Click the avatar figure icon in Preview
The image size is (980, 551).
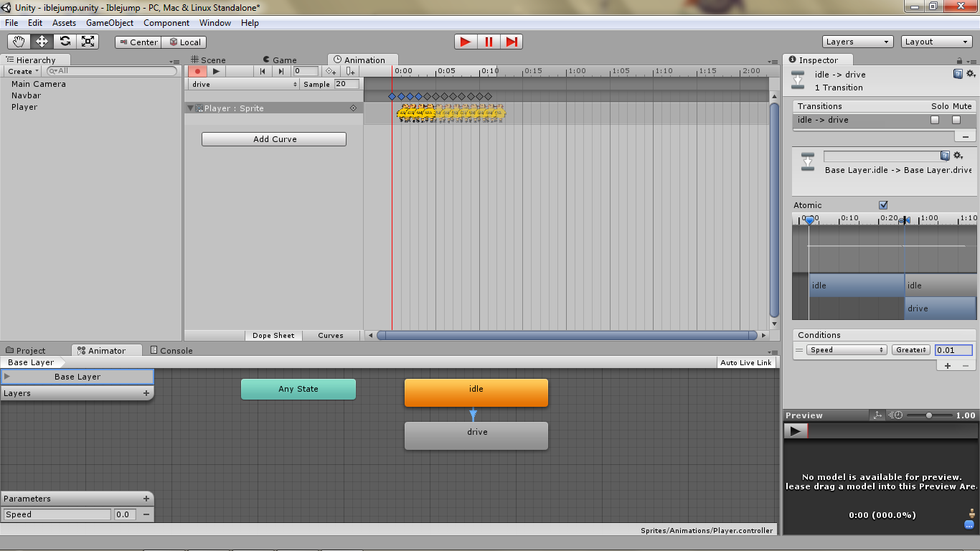[x=971, y=513]
